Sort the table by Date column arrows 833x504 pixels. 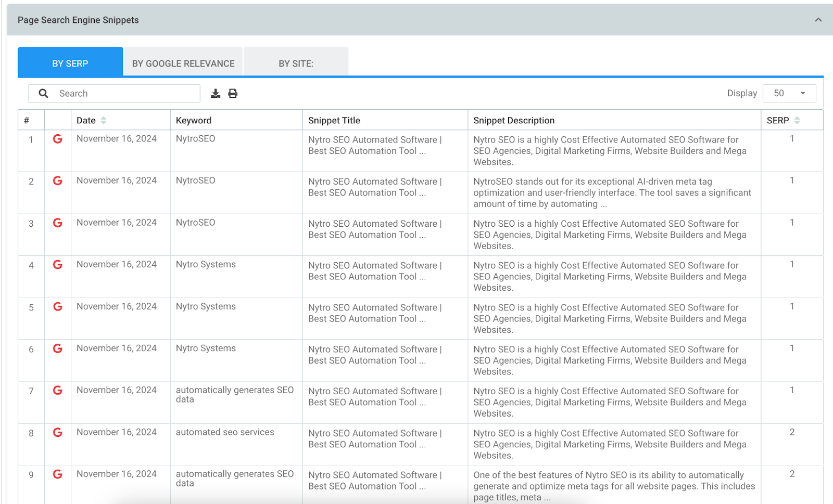click(104, 120)
